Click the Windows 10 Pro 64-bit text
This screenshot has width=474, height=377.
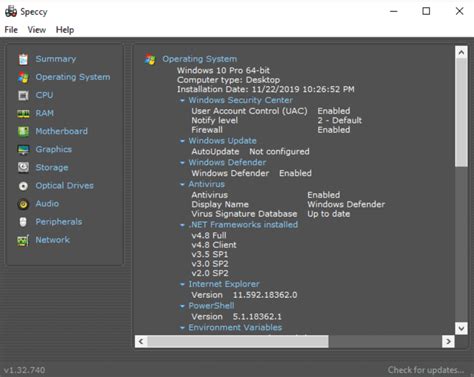pyautogui.click(x=223, y=70)
